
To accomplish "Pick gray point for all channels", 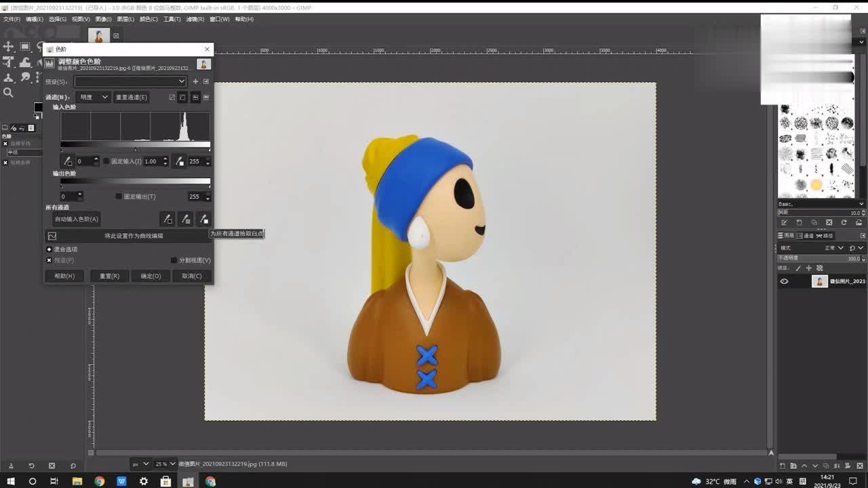I will [185, 219].
